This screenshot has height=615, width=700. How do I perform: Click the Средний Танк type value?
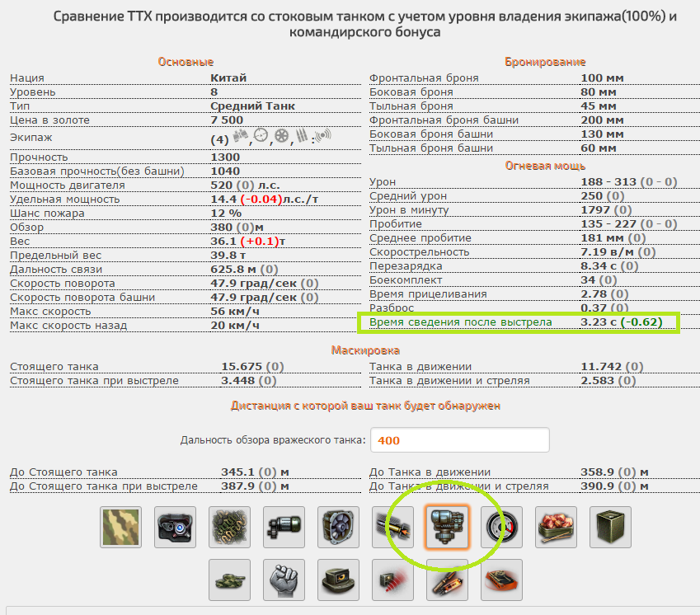[x=252, y=106]
